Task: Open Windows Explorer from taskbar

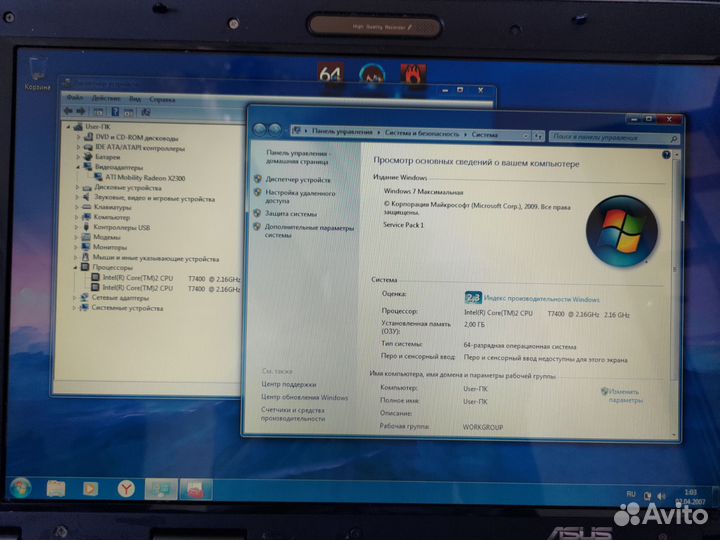Action: pyautogui.click(x=56, y=488)
